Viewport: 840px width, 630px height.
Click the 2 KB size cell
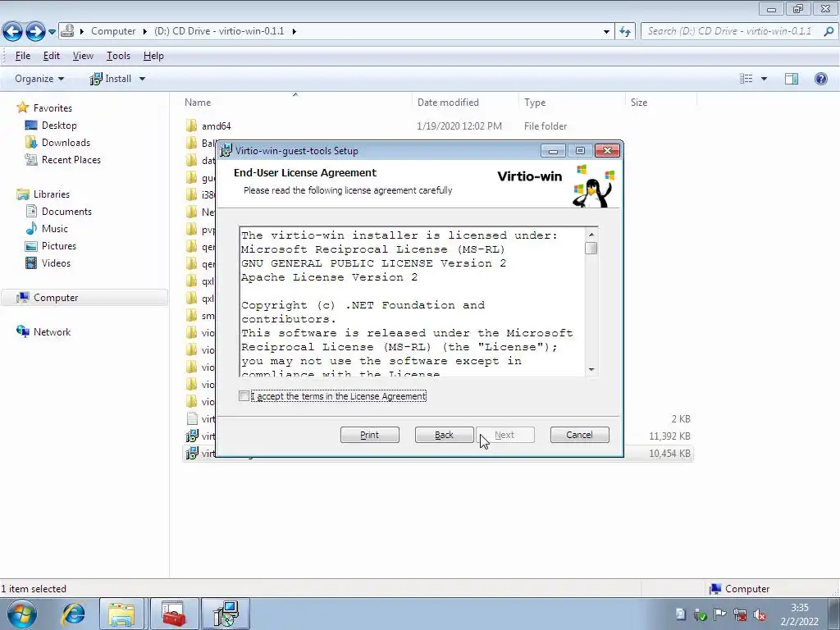click(x=681, y=419)
